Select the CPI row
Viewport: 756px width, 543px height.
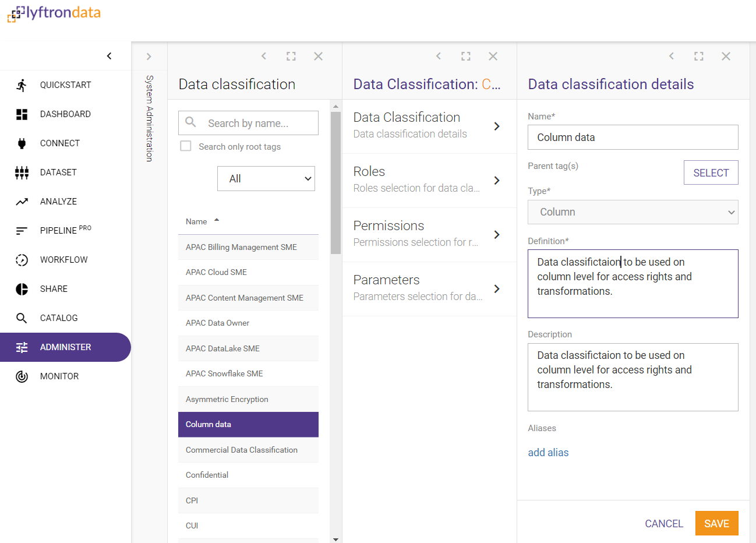pos(248,500)
